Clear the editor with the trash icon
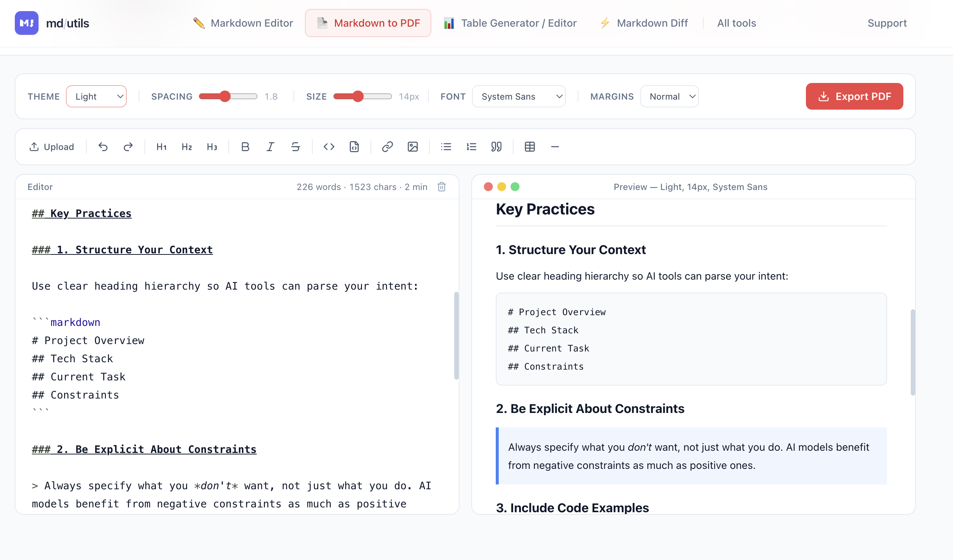Viewport: 953px width, 560px height. (x=441, y=186)
